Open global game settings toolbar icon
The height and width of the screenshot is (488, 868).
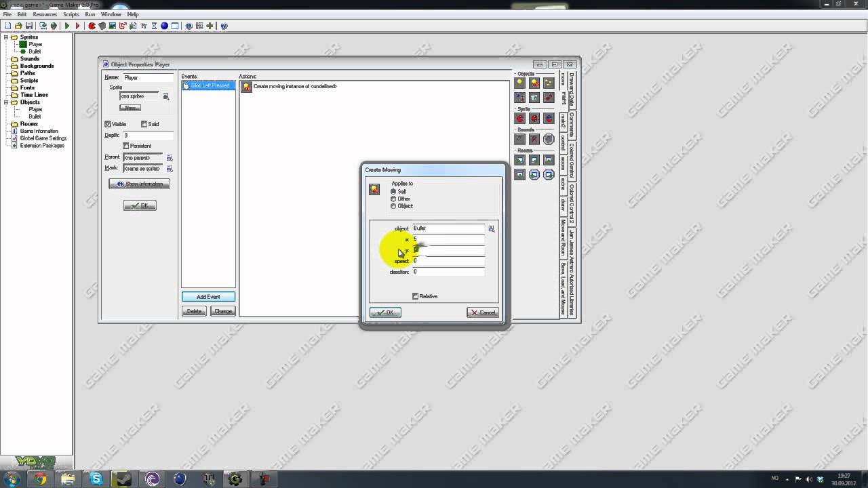click(199, 26)
